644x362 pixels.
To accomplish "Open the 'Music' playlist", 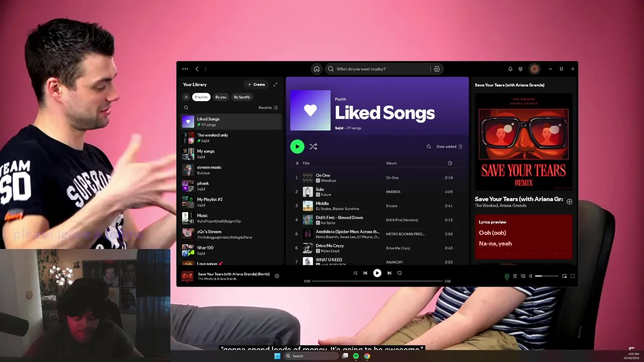I will pos(231,218).
